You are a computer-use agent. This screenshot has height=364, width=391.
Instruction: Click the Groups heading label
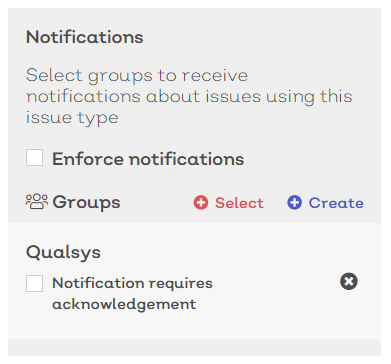[x=86, y=202]
